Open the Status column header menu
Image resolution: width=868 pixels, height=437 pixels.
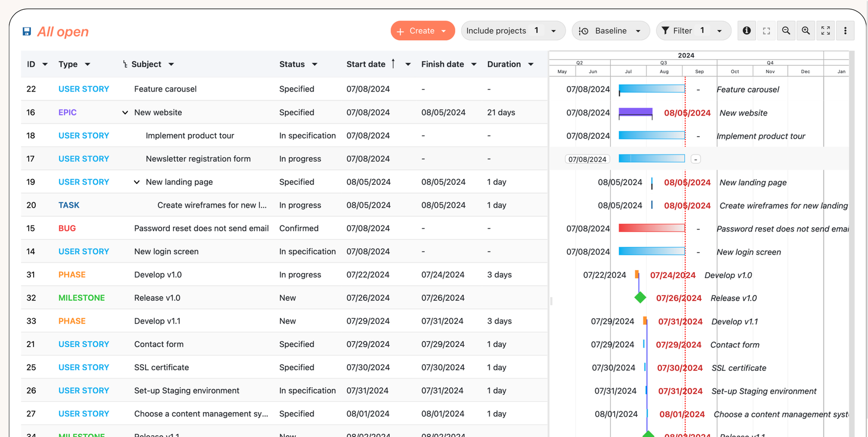click(315, 65)
